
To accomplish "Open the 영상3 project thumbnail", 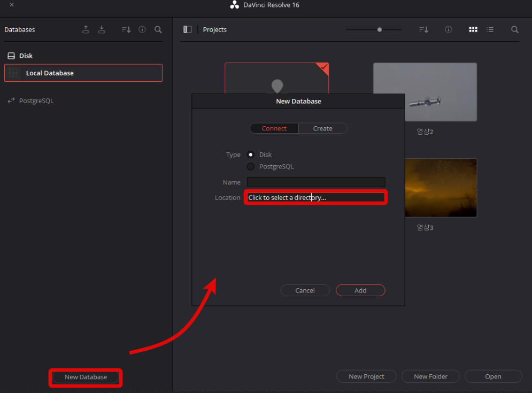I will (441, 188).
